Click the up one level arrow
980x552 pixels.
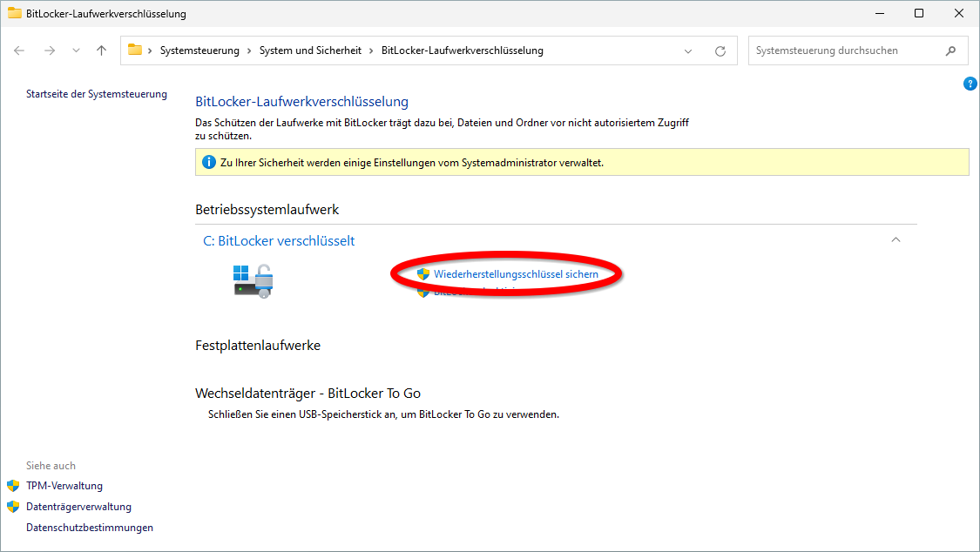tap(100, 50)
